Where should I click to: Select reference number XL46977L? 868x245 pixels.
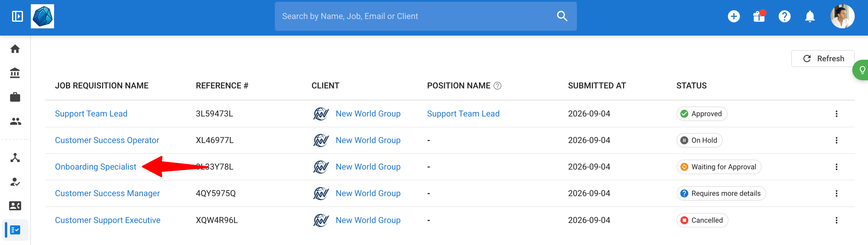215,140
